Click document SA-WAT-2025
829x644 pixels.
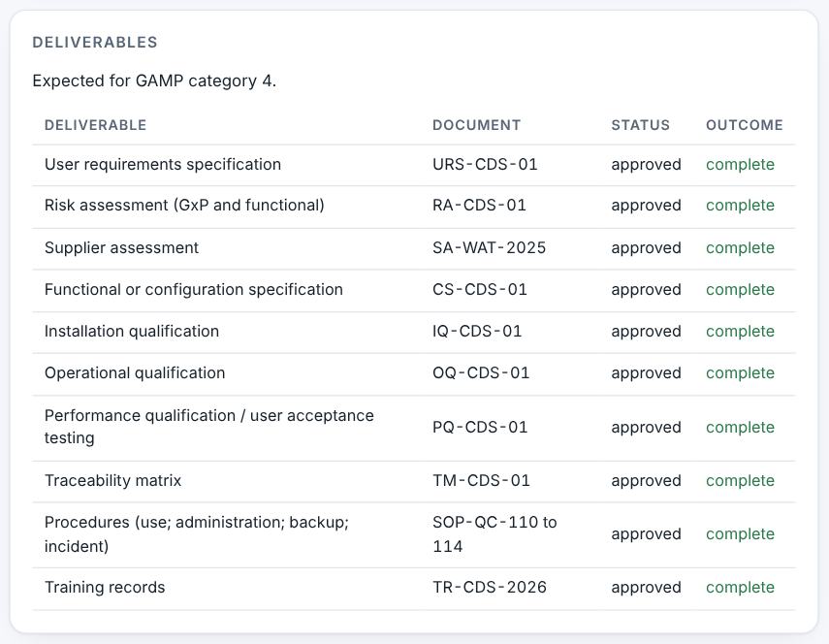[489, 248]
